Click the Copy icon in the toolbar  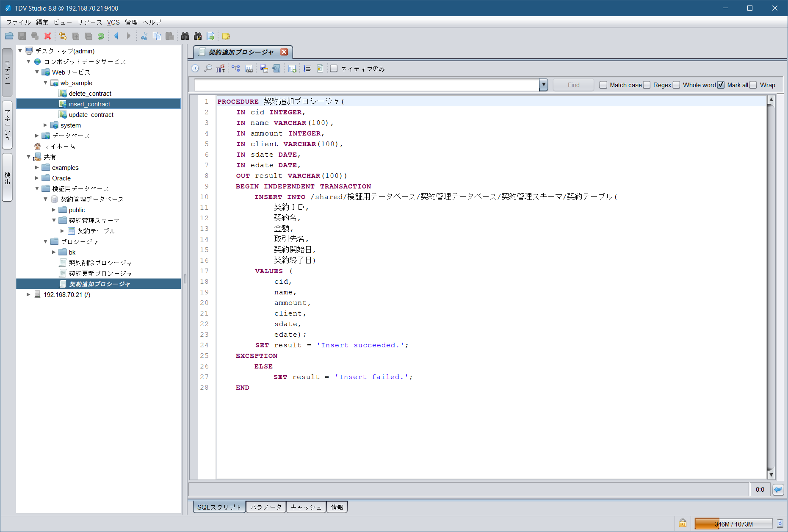[157, 36]
